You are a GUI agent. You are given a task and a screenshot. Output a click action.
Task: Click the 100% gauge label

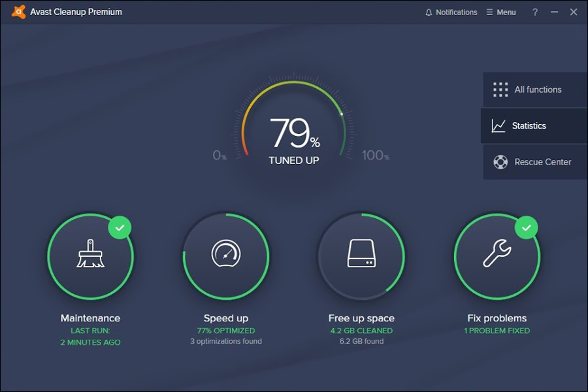[x=376, y=155]
